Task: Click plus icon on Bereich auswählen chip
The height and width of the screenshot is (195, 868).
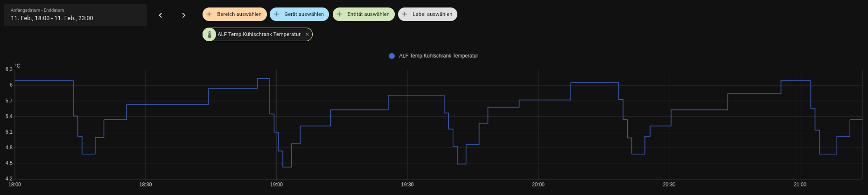Action: click(209, 14)
